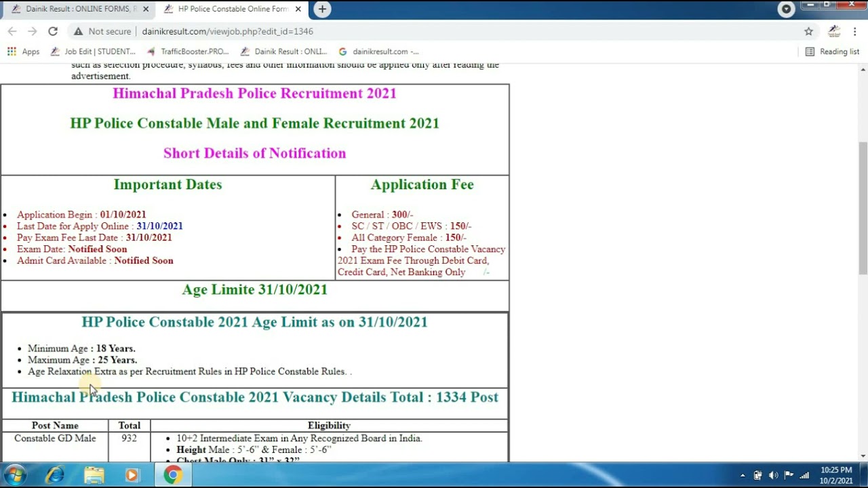Open the Windows Start menu

click(x=15, y=475)
